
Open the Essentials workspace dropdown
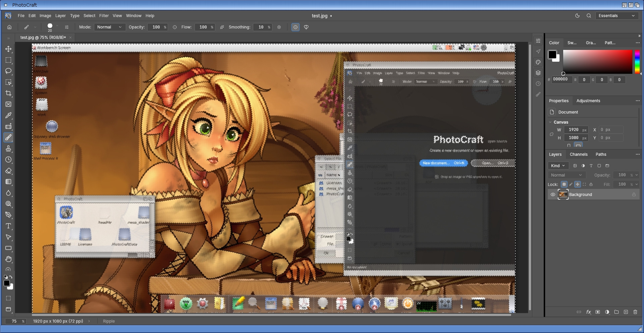click(617, 16)
